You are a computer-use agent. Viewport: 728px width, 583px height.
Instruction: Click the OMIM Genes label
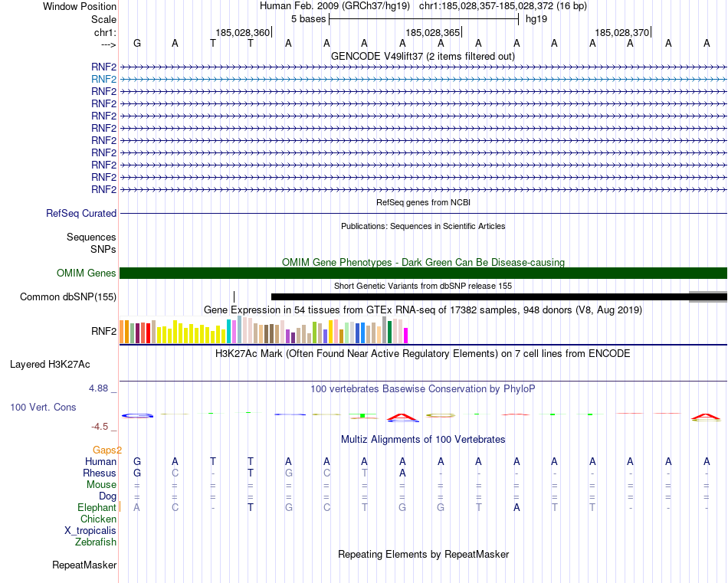87,273
